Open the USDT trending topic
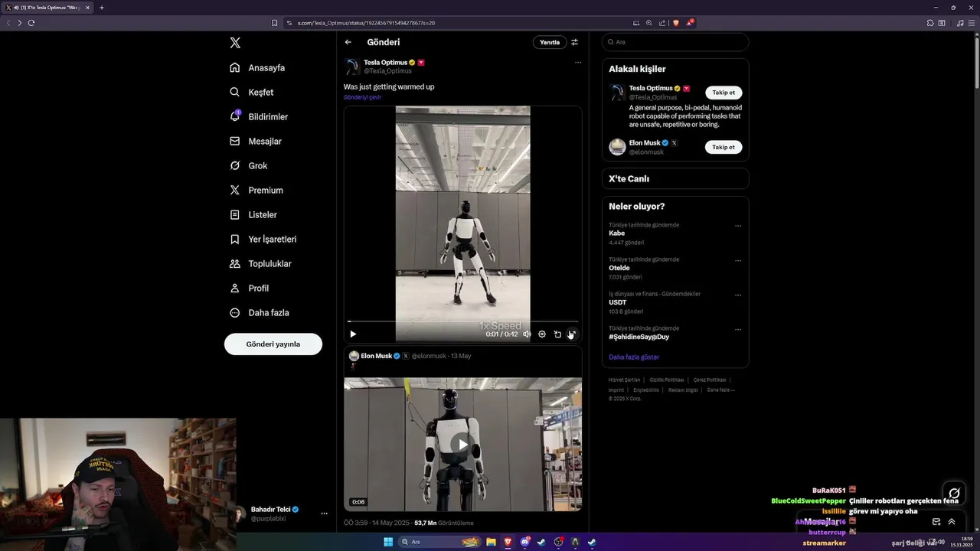Viewport: 980px width, 551px height. pyautogui.click(x=618, y=302)
